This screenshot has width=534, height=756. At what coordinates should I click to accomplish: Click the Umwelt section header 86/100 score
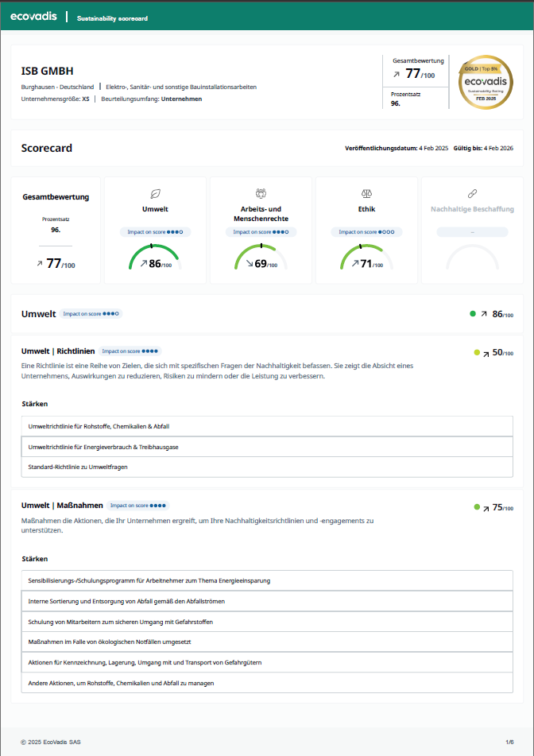pos(503,314)
